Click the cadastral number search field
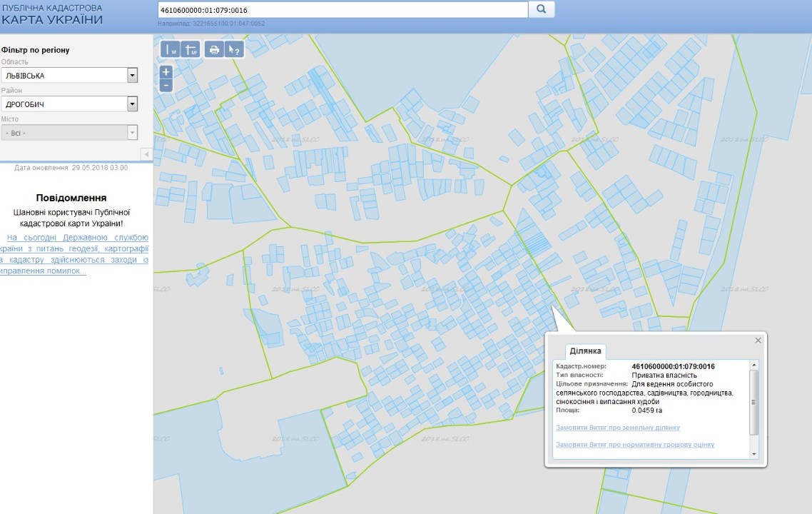Screen dimensions: 812x514 [342, 9]
